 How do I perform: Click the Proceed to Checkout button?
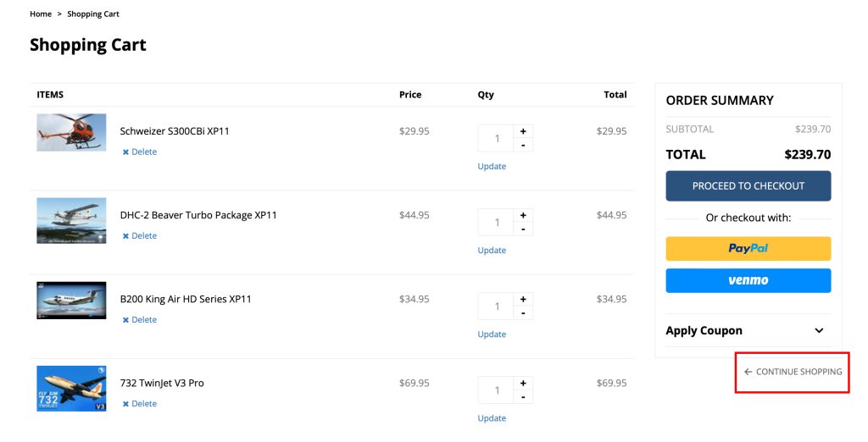(748, 186)
